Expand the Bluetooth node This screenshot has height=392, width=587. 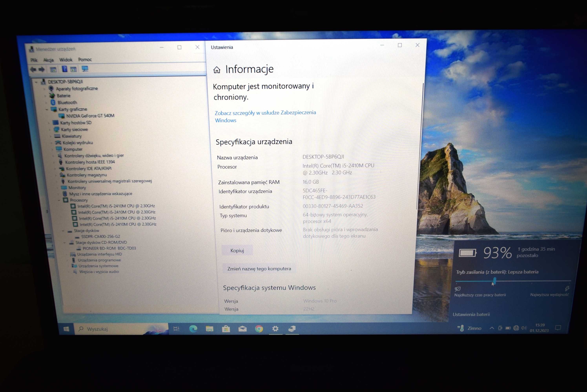point(46,103)
